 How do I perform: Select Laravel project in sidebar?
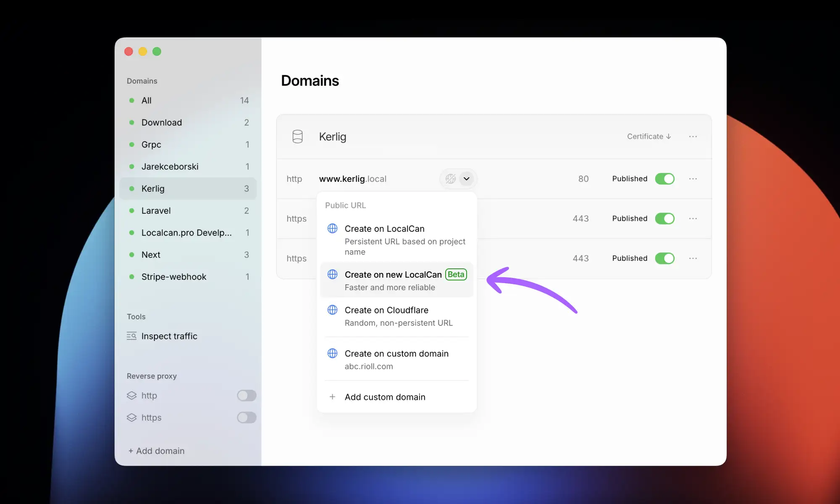188,211
